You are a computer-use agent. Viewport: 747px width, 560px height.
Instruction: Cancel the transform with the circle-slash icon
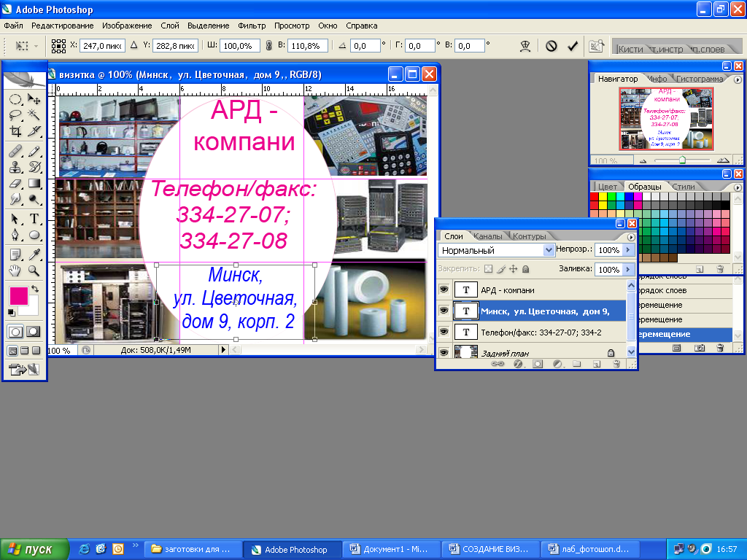[551, 46]
